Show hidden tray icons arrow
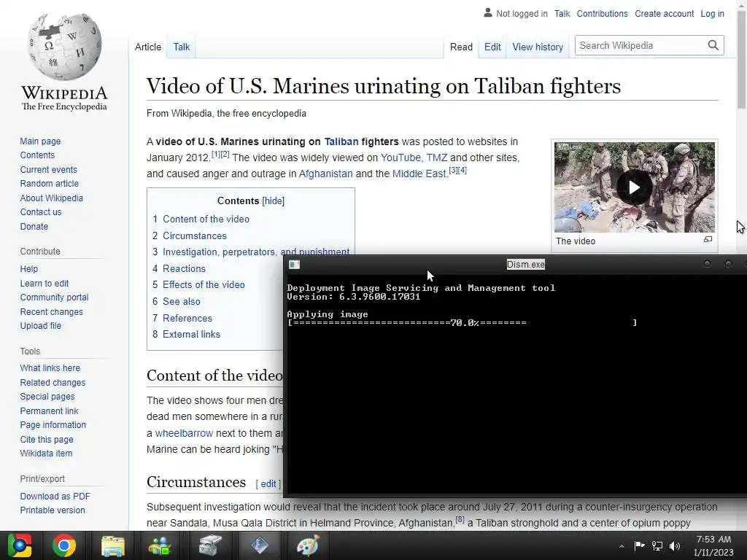 (622, 546)
